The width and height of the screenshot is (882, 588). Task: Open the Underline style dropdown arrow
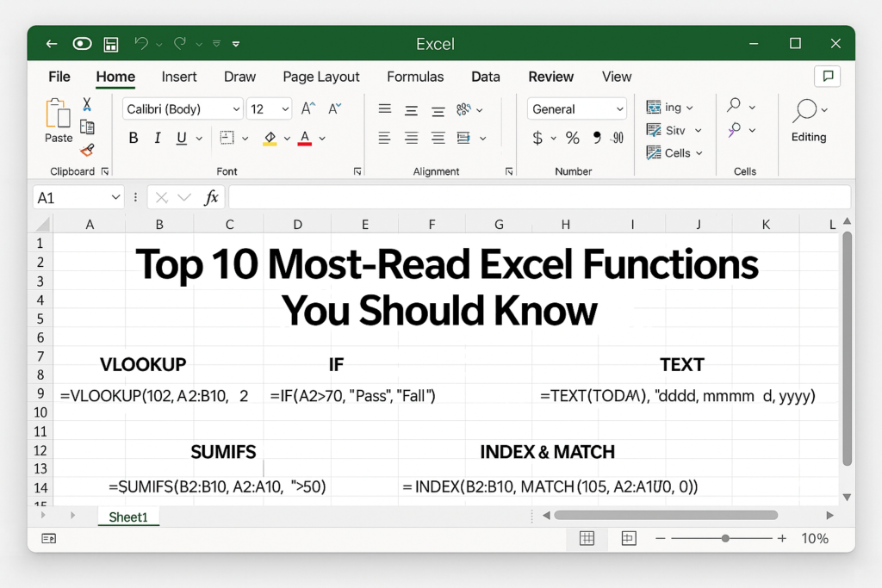click(199, 139)
